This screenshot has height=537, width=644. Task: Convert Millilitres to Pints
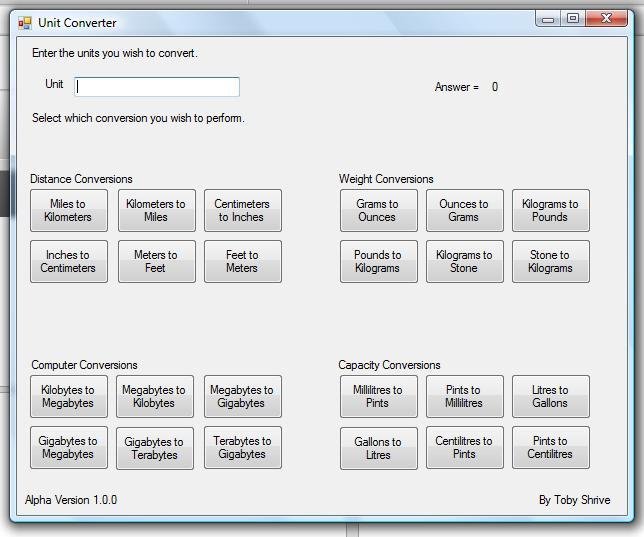coord(379,396)
